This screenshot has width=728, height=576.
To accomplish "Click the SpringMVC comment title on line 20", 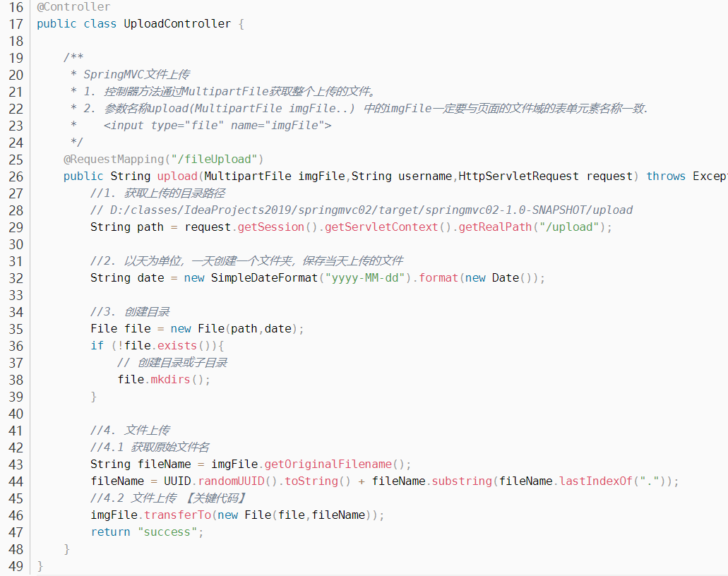I will coord(136,75).
